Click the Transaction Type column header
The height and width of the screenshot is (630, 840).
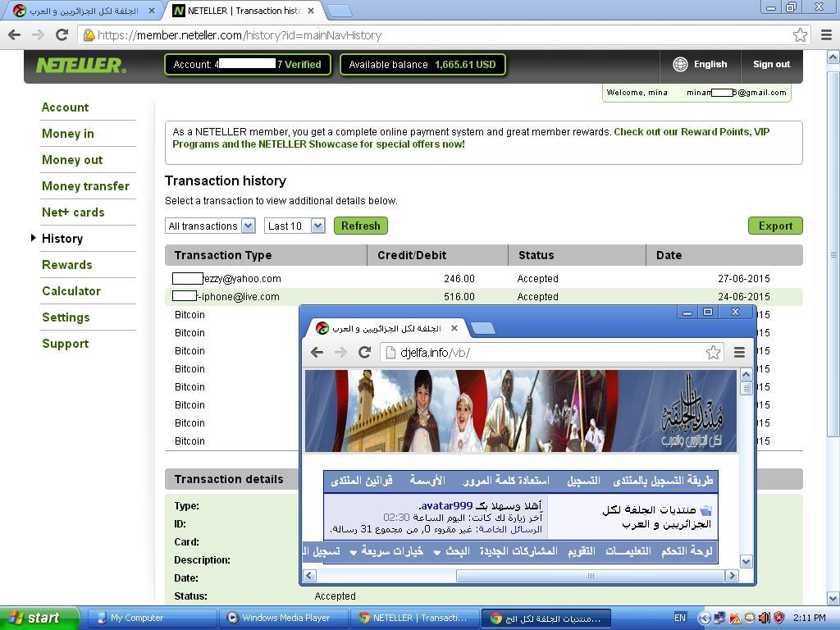[266, 255]
